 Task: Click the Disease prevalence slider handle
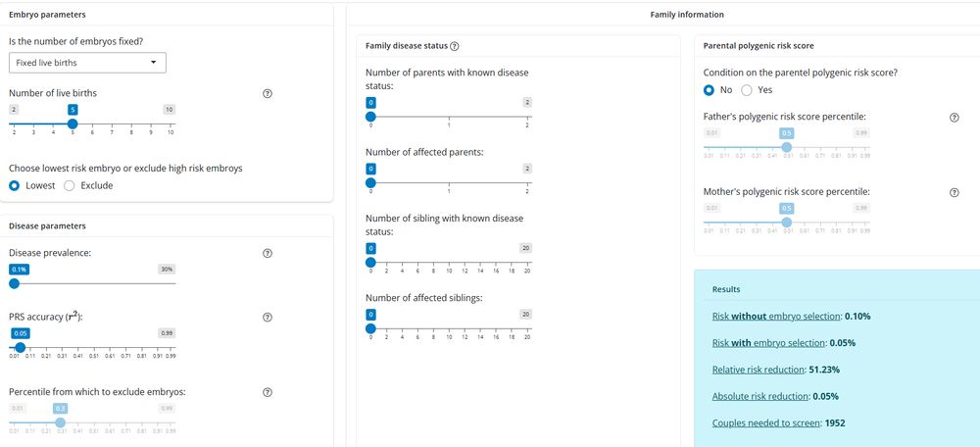(x=14, y=283)
